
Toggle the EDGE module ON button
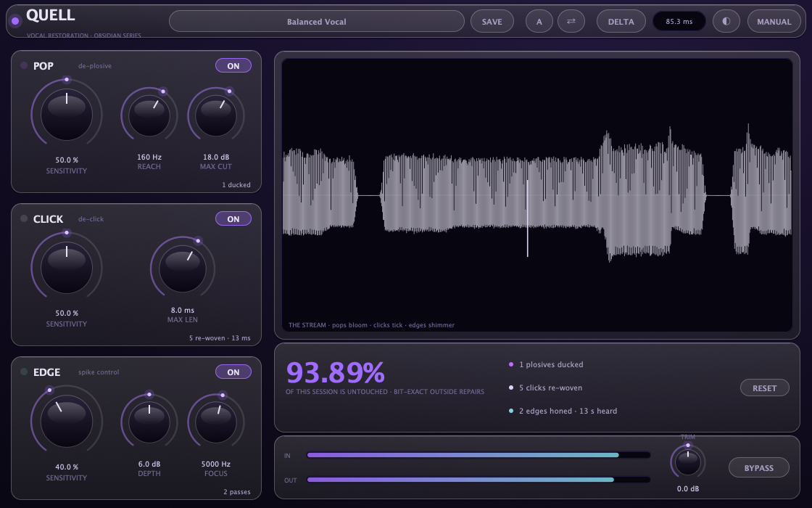click(233, 372)
